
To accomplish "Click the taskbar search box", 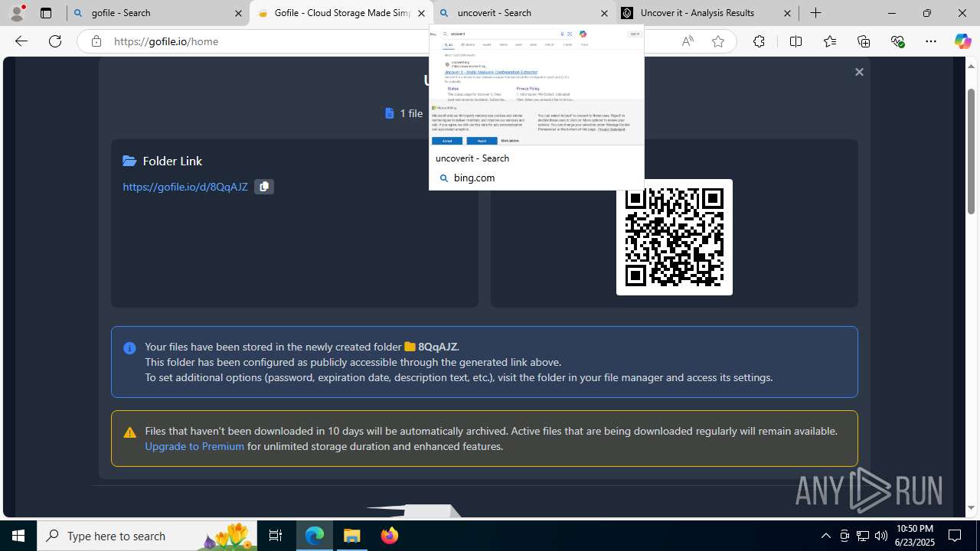I will pyautogui.click(x=147, y=536).
